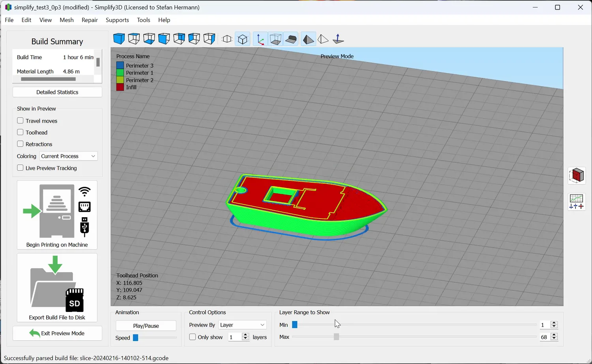Screen dimensions: 592x364
Task: Increase Min layer stepper value
Action: click(x=554, y=323)
